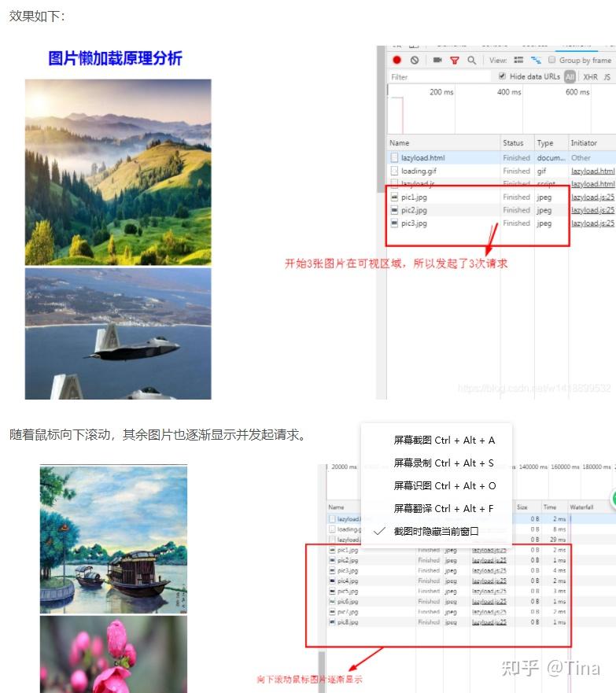Click the red record network log button
This screenshot has width=616, height=693.
pyautogui.click(x=397, y=60)
